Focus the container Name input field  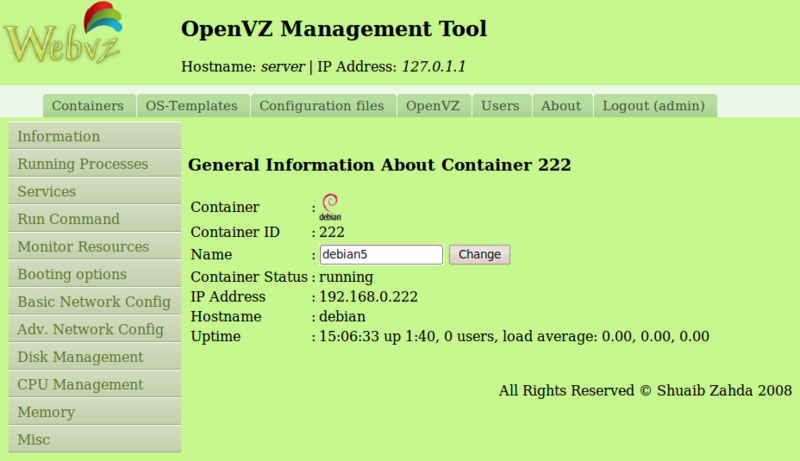(x=381, y=254)
